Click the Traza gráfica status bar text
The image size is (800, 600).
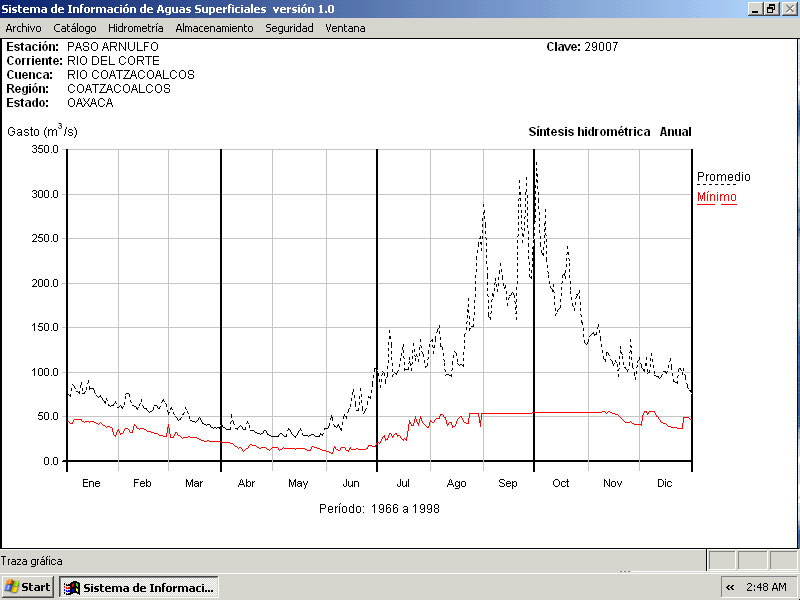click(32, 561)
